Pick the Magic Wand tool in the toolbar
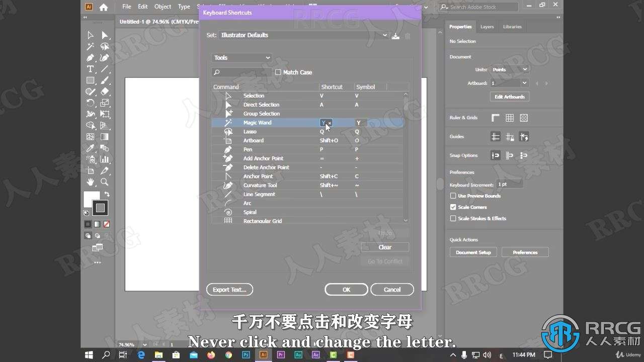Viewport: 644px width, 362px height. click(91, 46)
